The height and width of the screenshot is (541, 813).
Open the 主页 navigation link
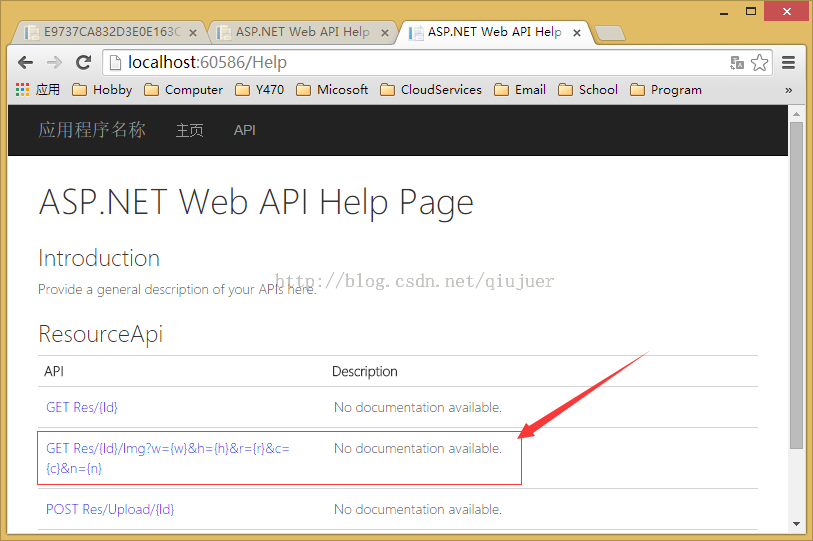click(x=190, y=130)
